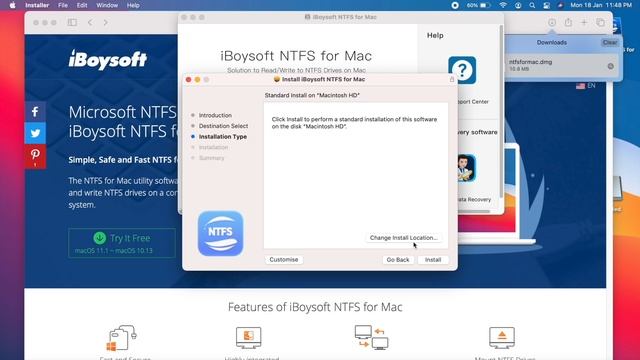This screenshot has height=360, width=640.
Task: Click the Safari share icon
Action: [x=568, y=22]
